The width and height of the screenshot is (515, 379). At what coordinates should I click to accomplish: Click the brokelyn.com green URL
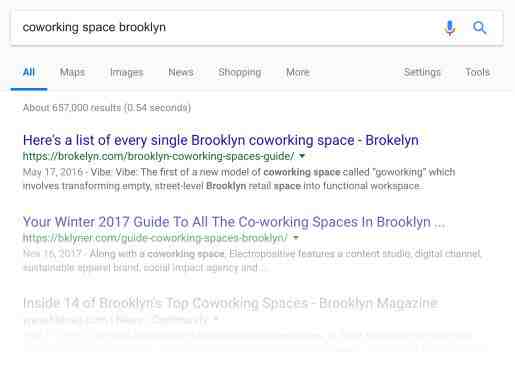pyautogui.click(x=159, y=156)
